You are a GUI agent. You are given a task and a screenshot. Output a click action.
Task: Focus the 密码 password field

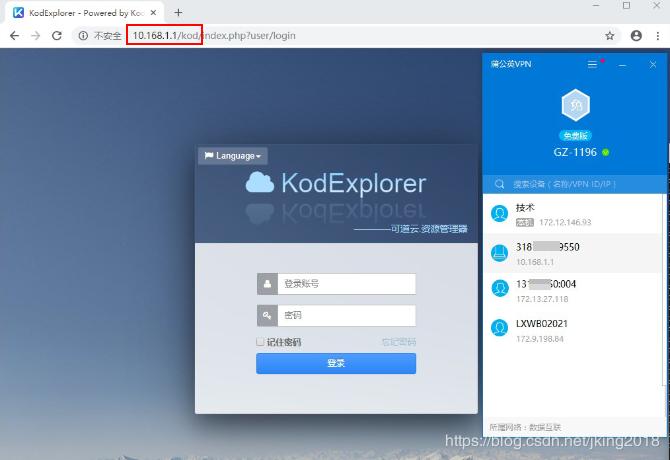[347, 315]
